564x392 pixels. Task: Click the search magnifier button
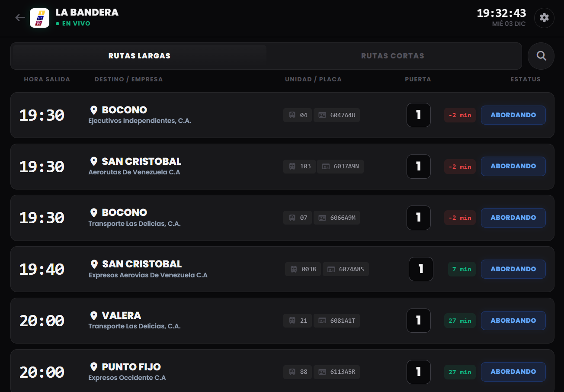point(541,56)
